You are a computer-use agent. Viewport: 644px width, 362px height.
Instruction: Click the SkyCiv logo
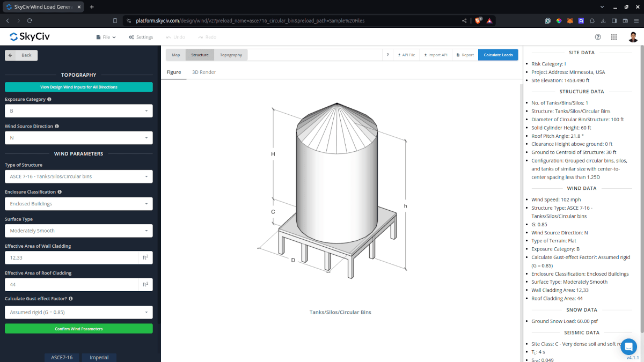coord(29,37)
